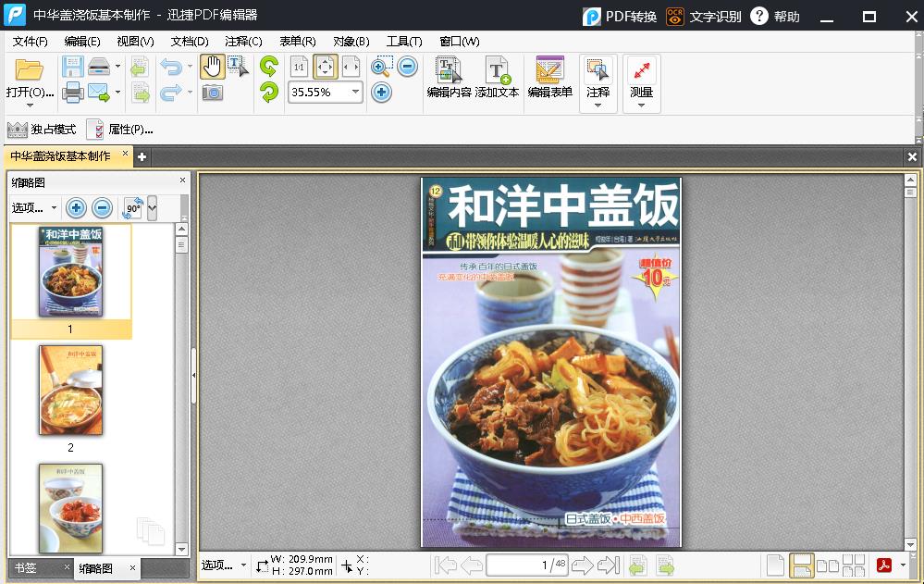Open the 选项 dropdown in the bottom status bar
Viewport: 924px width, 584px height.
pyautogui.click(x=224, y=565)
